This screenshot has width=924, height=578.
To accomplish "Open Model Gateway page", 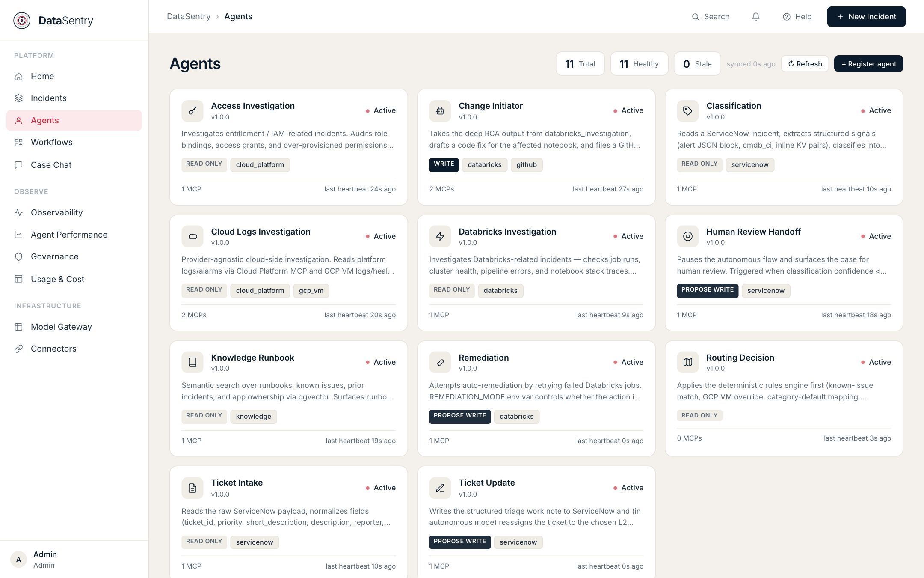I will [74, 327].
